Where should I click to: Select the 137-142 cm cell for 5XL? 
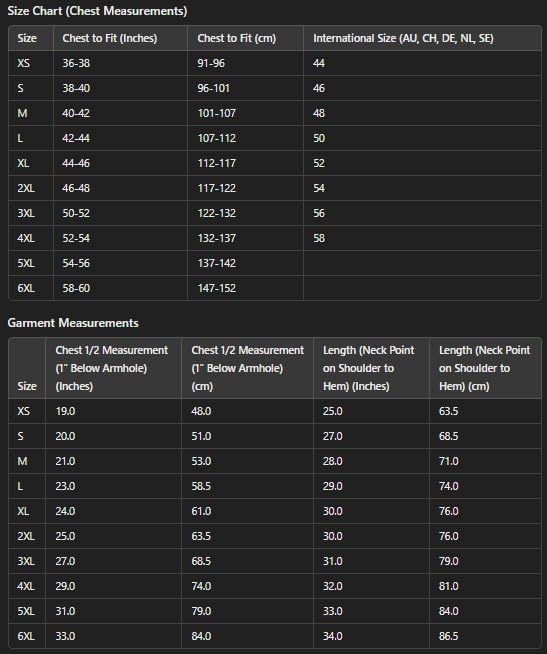click(x=217, y=263)
